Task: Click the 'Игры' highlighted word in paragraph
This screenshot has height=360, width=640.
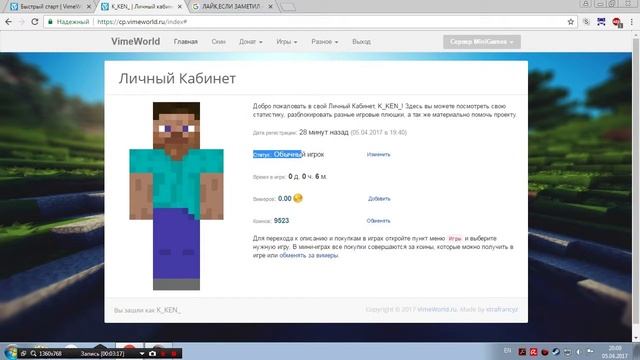Action: click(x=455, y=238)
